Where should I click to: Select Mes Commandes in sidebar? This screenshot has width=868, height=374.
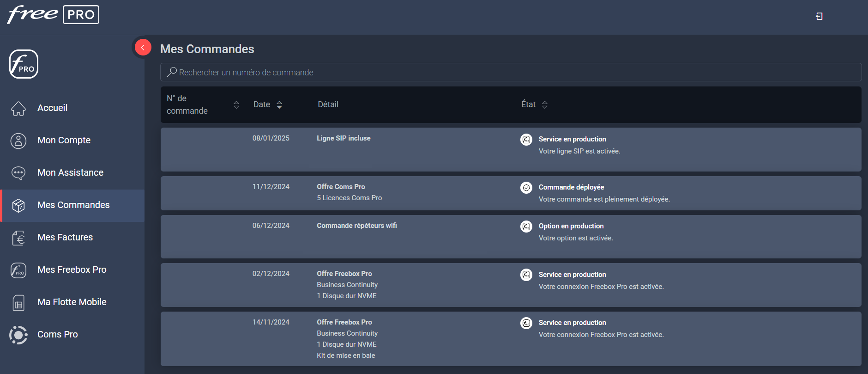(72, 205)
